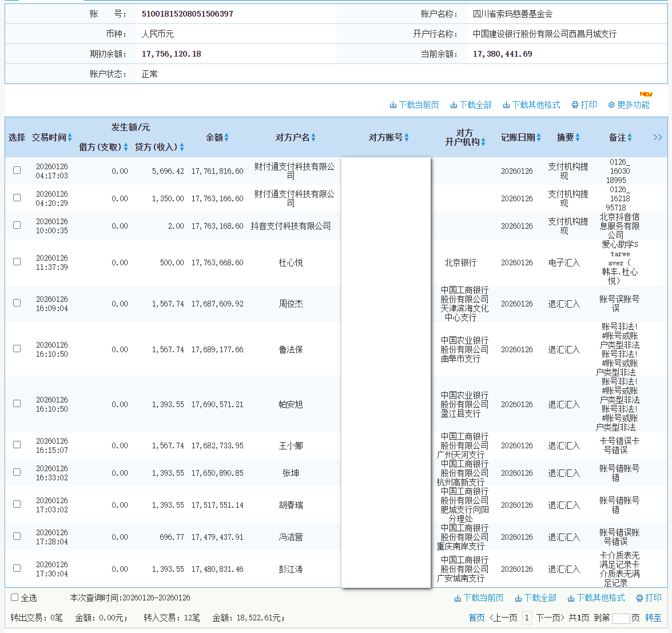Screen dimensions: 672x633
Task: Click the page number input field
Action: pyautogui.click(x=621, y=618)
